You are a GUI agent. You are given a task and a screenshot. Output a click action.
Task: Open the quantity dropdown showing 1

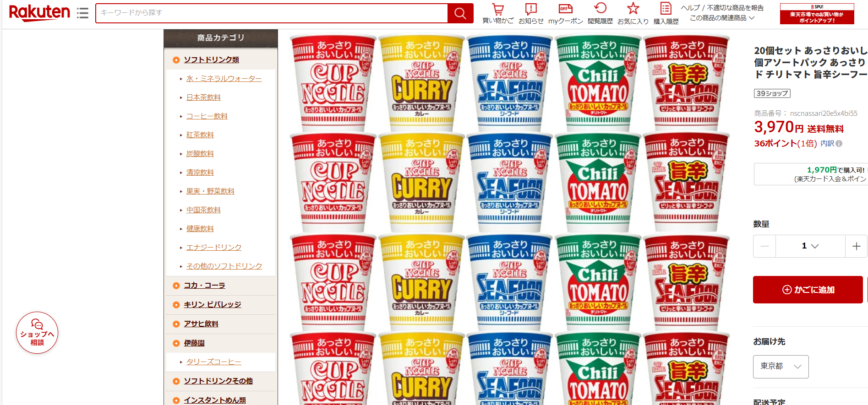(x=810, y=246)
